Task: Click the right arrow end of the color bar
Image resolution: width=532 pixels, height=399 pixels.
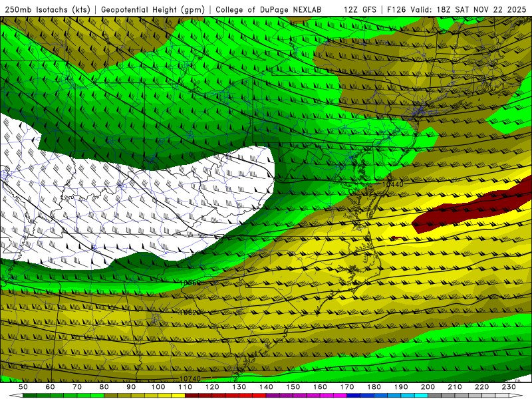Action: click(x=516, y=396)
